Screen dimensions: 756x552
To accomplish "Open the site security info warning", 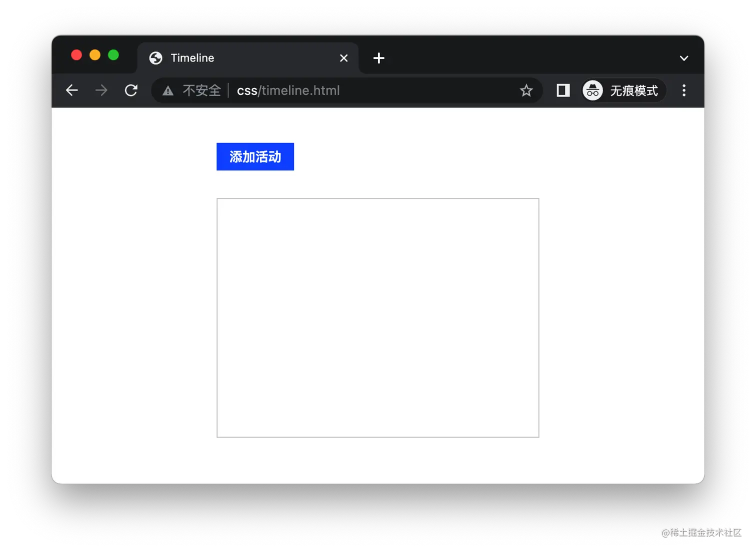I will pos(167,90).
